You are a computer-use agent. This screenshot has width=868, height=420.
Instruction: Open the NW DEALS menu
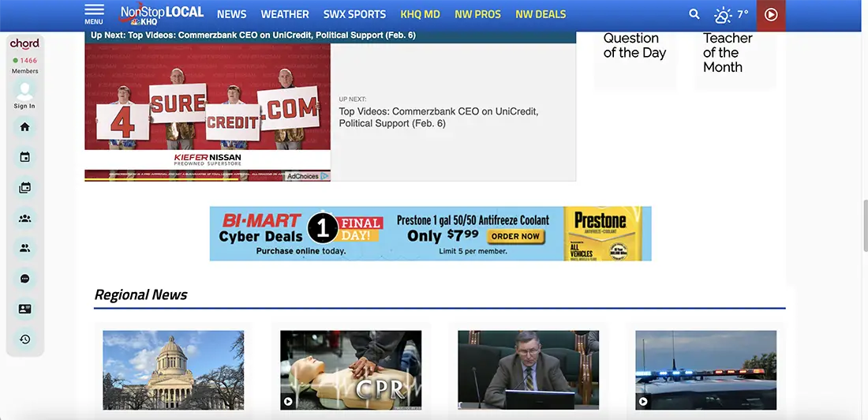[x=541, y=14]
